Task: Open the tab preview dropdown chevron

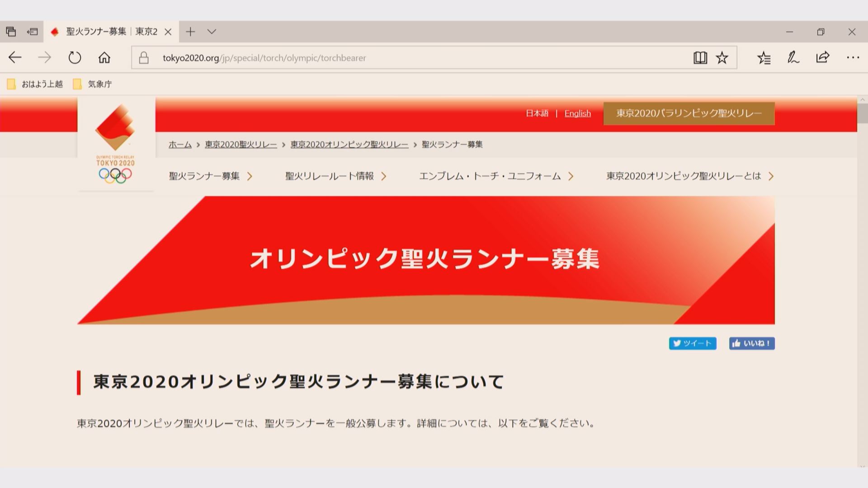Action: coord(212,32)
